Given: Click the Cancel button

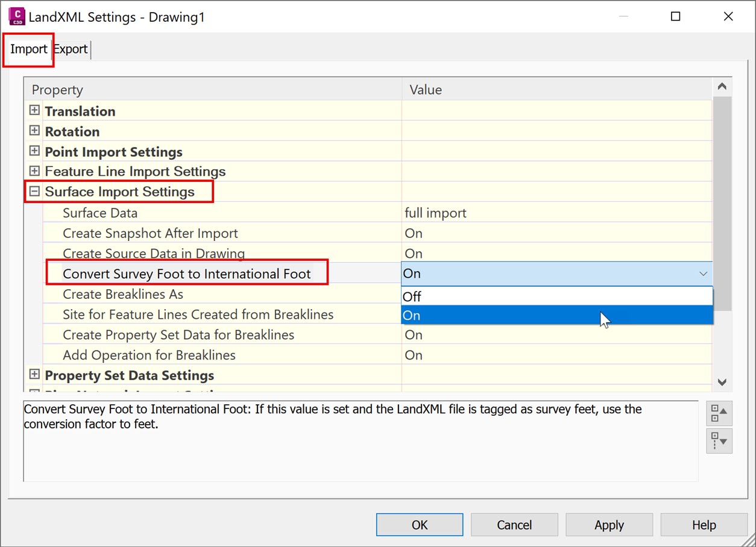Looking at the screenshot, I should pyautogui.click(x=514, y=525).
